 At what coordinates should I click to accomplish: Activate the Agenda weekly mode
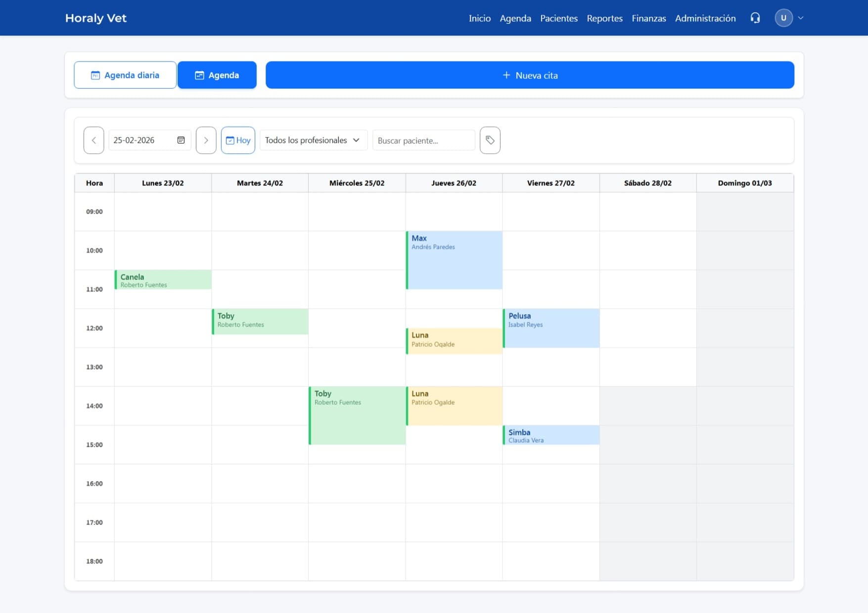[217, 75]
